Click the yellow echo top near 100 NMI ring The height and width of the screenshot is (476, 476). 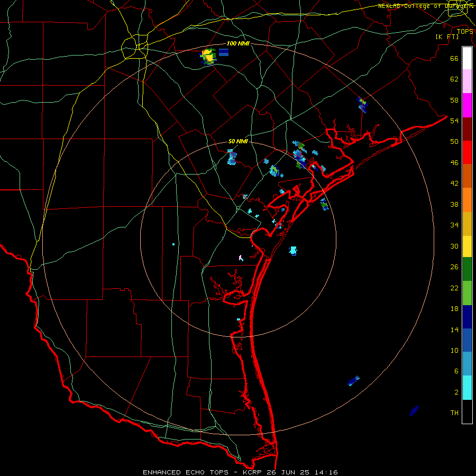[x=208, y=56]
